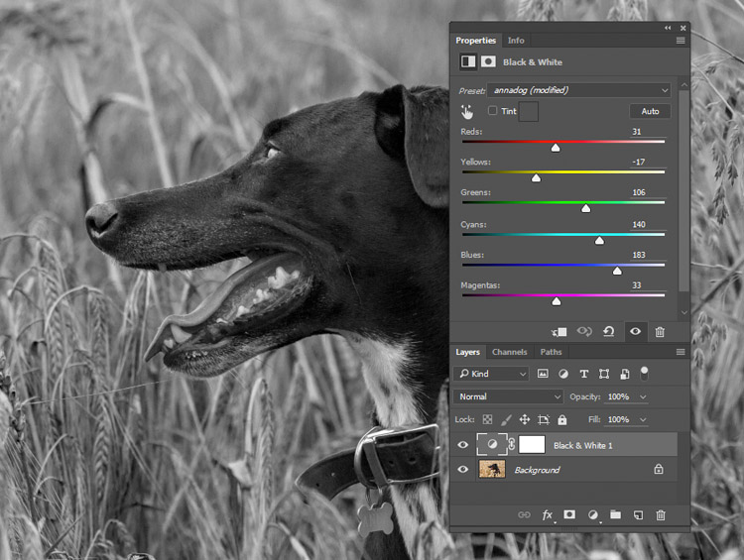
Task: Filter layers by type layers (T icon)
Action: point(584,374)
